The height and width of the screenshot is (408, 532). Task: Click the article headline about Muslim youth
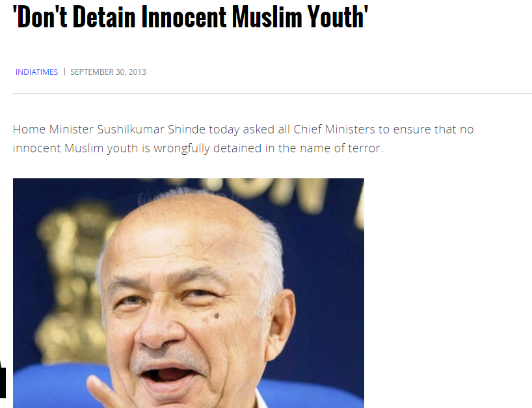point(191,17)
